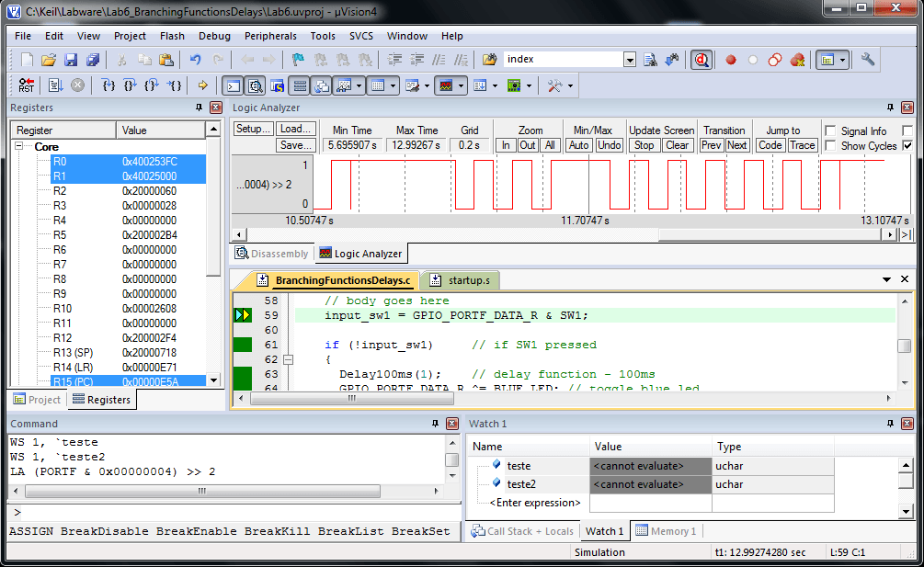Open Find in Files with the binoculars folder icon
Viewport: 924px width, 567px height.
point(490,60)
